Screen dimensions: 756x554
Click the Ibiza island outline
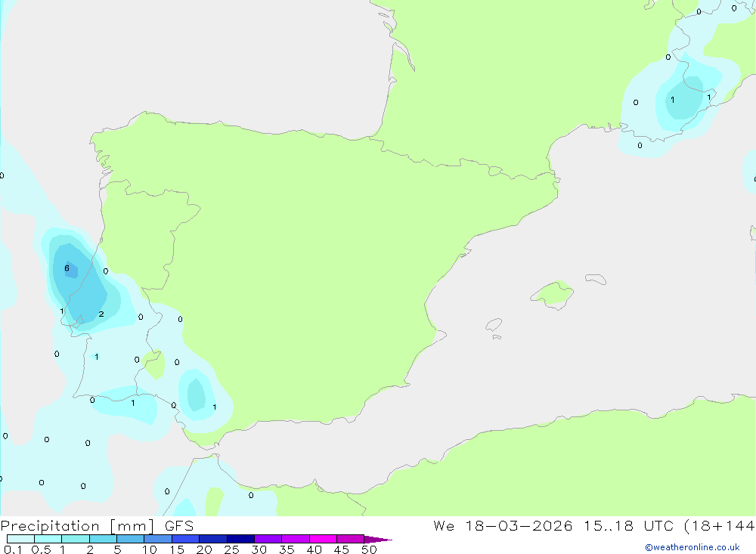494,324
